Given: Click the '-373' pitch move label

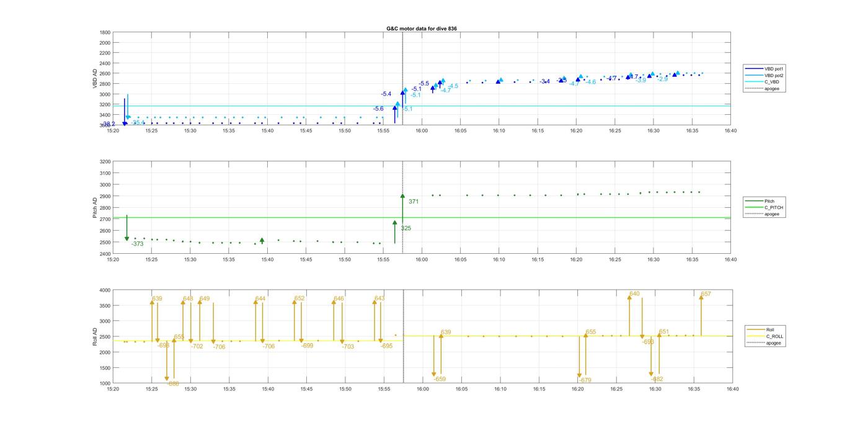Looking at the screenshot, I should (137, 244).
